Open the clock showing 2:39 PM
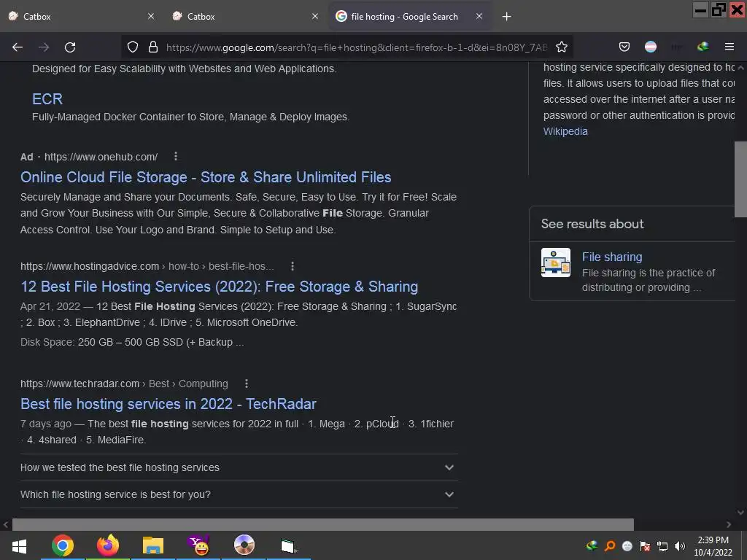 (713, 546)
